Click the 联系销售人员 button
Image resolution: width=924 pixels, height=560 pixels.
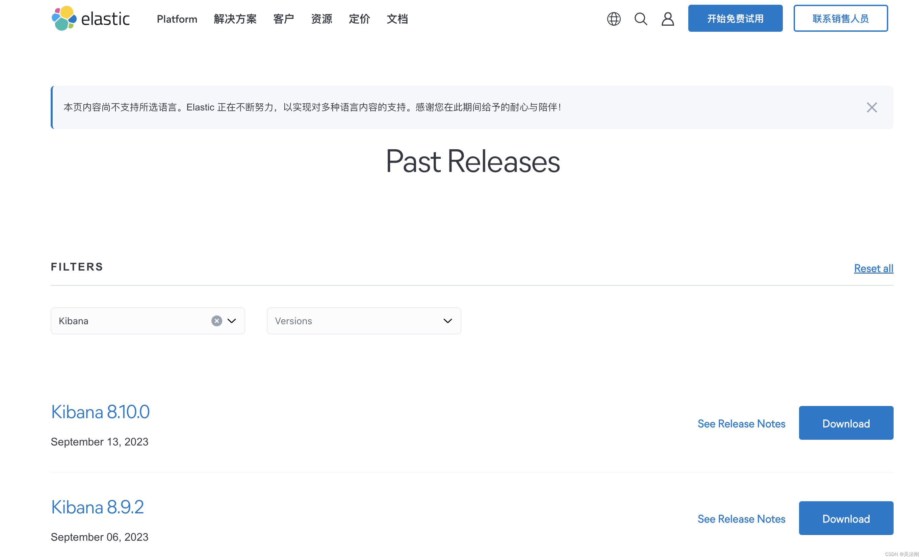tap(841, 18)
